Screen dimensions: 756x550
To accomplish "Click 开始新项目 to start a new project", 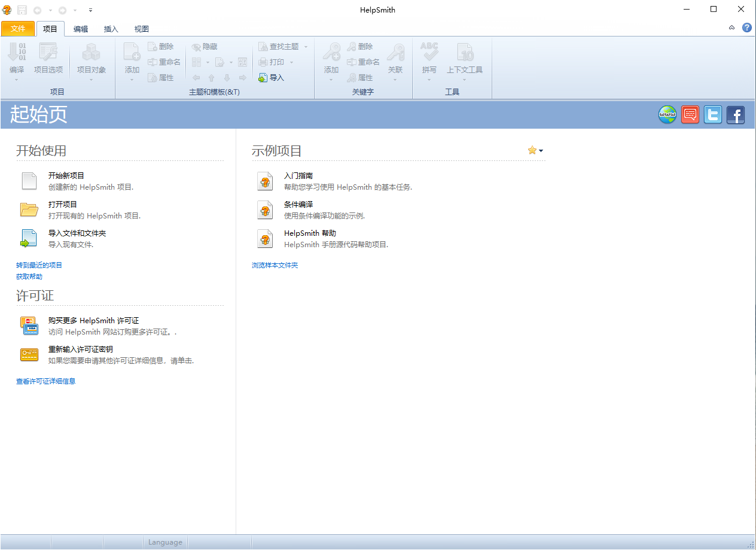I will tap(66, 175).
